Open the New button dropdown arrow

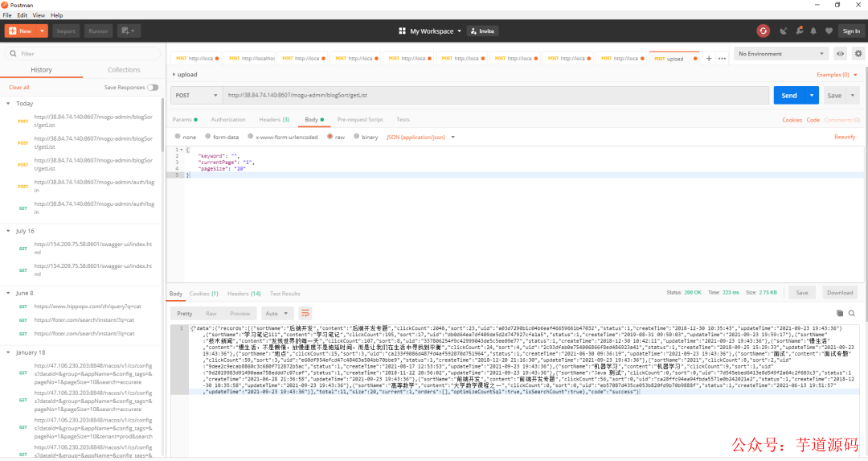(42, 31)
